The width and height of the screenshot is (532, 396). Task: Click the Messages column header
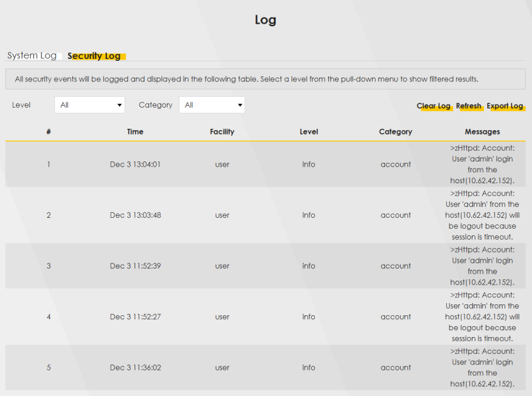pos(482,131)
